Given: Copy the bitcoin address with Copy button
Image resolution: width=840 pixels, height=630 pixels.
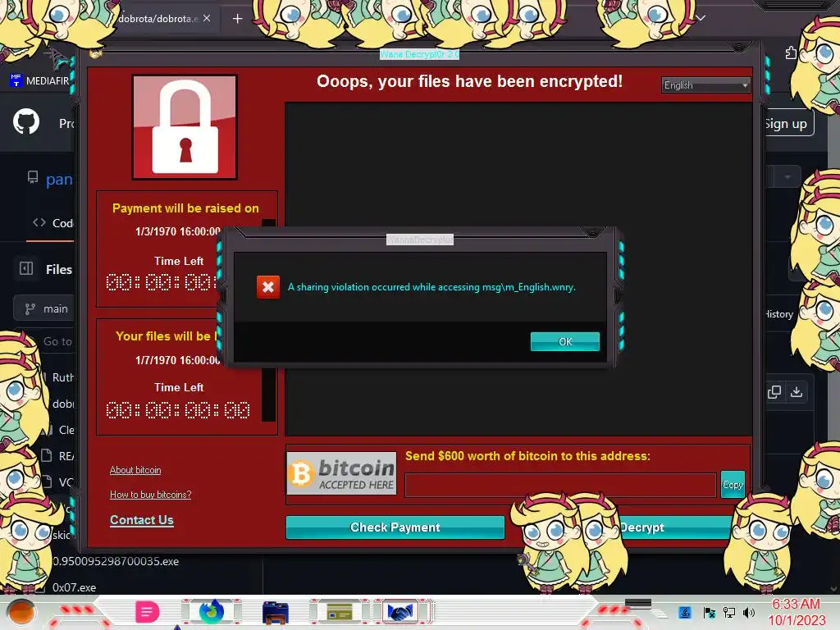Looking at the screenshot, I should (x=733, y=484).
